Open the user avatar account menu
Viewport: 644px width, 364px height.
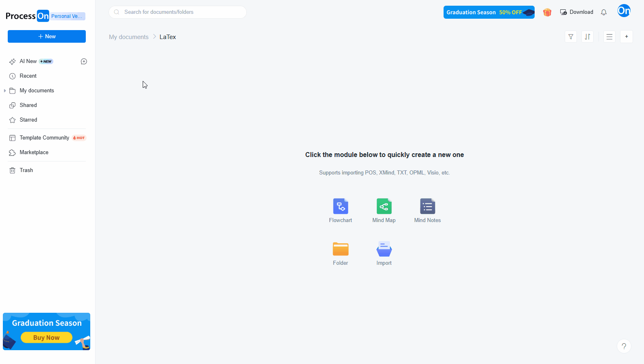(624, 11)
